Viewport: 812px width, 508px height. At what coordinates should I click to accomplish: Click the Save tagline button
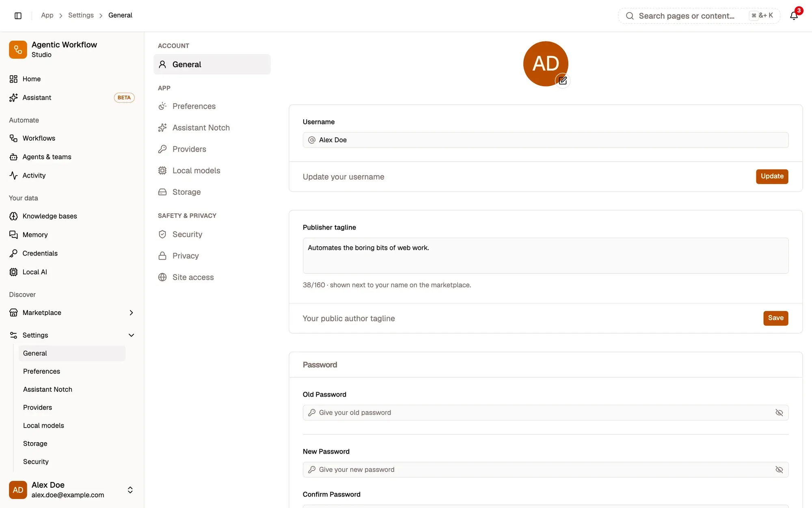(x=775, y=318)
